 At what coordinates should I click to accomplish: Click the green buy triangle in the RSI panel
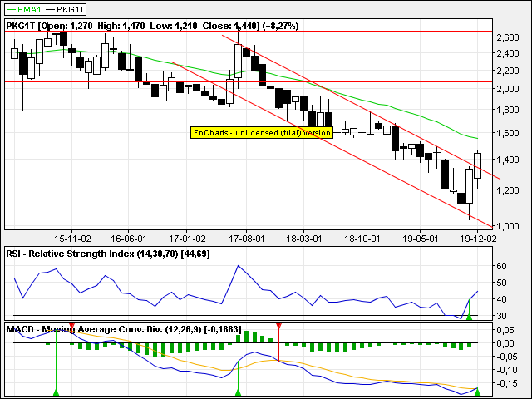(x=469, y=317)
